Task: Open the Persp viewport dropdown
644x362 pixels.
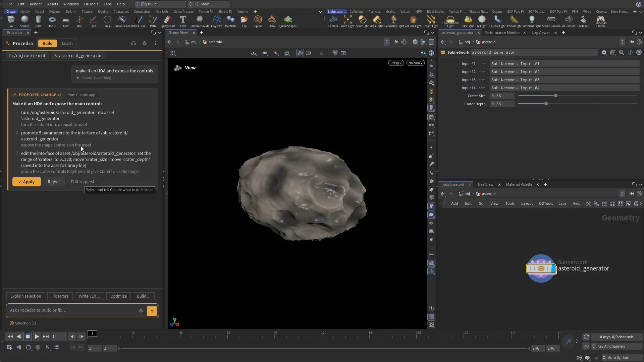Action: (396, 63)
